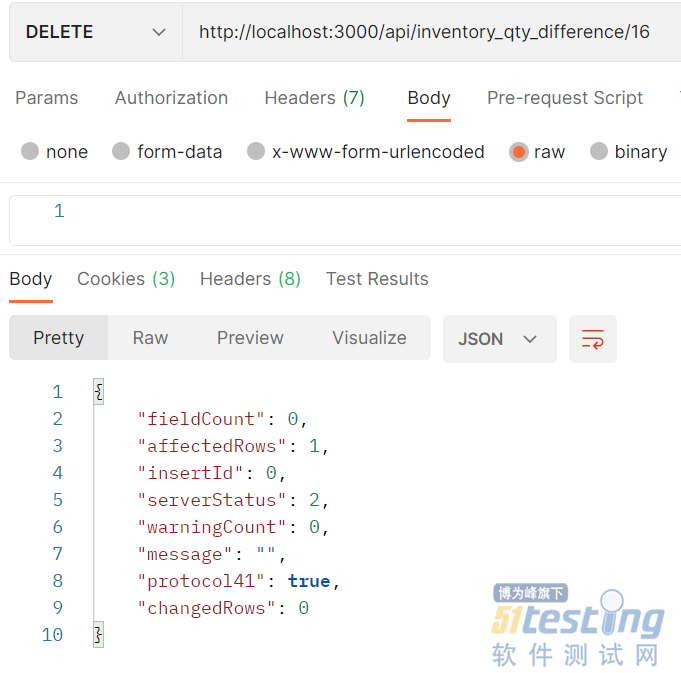Select the none body type radio
The height and width of the screenshot is (673, 681).
pos(30,151)
